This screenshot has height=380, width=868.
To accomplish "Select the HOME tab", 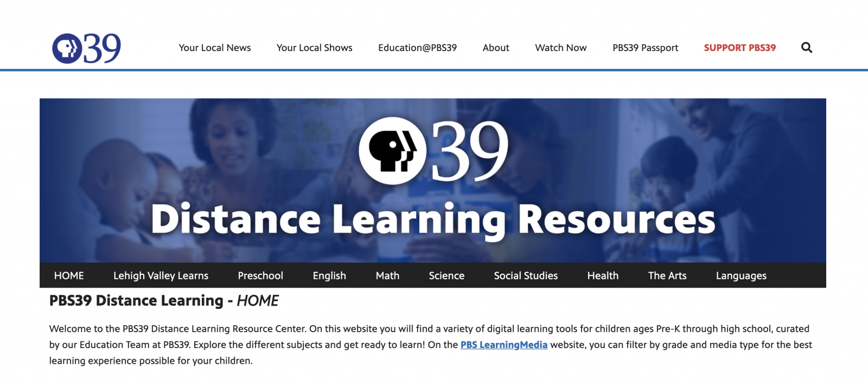I will click(69, 276).
